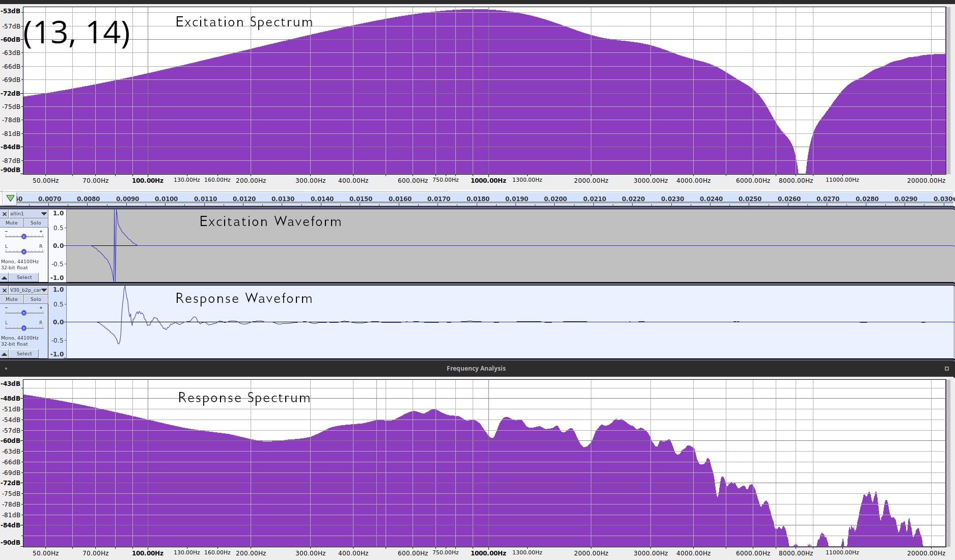Screen dimensions: 955x560
Task: Click the '-84dB' label on the upper spectrum
Action: (x=11, y=147)
